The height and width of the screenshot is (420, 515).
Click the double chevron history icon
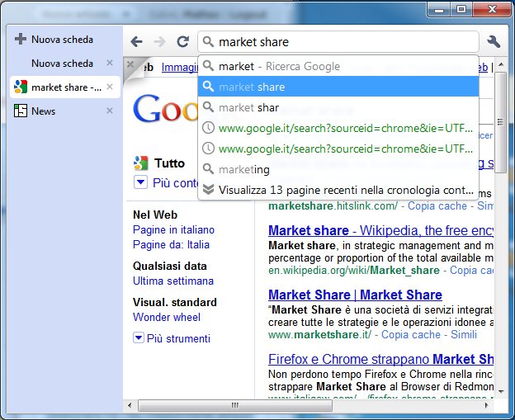208,190
